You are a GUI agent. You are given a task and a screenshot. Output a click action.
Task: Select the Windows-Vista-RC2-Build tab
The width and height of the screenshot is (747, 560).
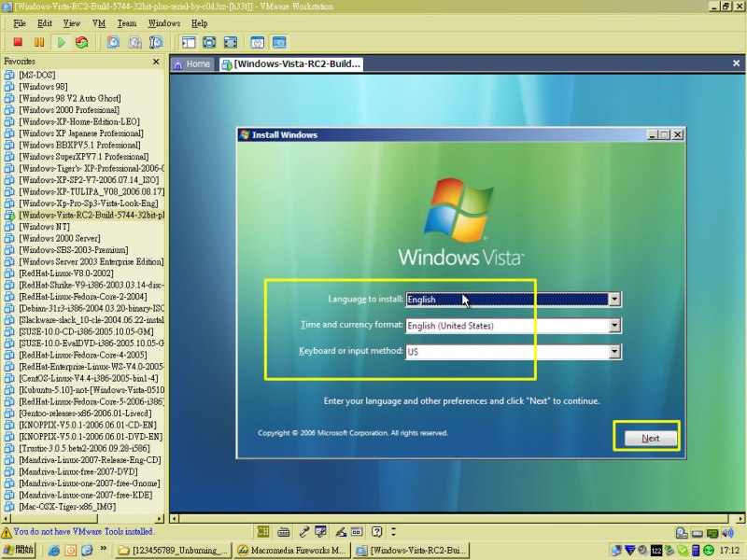tap(291, 63)
